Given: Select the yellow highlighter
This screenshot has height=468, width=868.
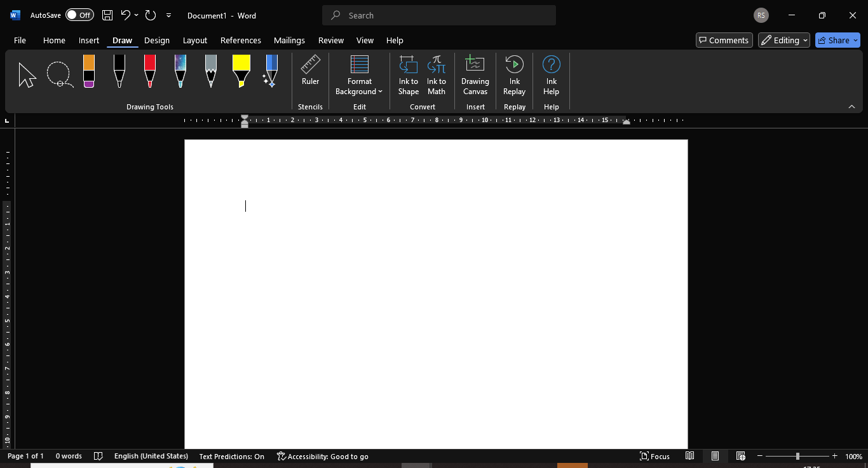Looking at the screenshot, I should [241, 71].
